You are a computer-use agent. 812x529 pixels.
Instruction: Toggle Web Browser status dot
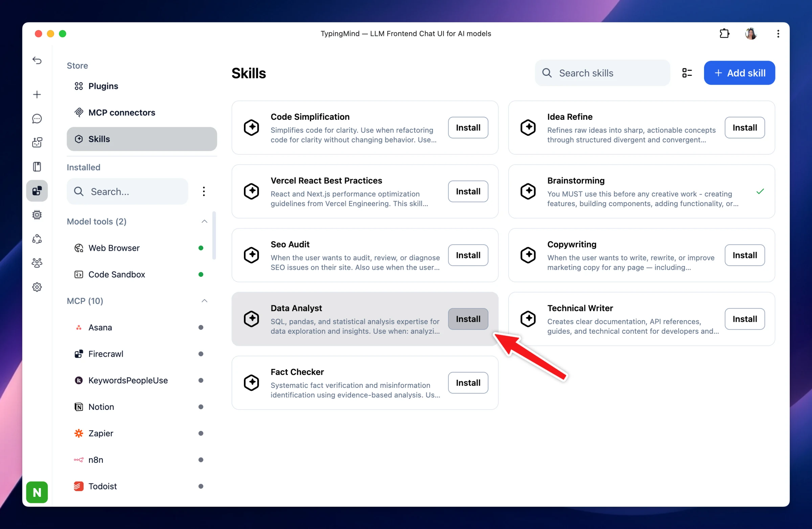coord(201,248)
